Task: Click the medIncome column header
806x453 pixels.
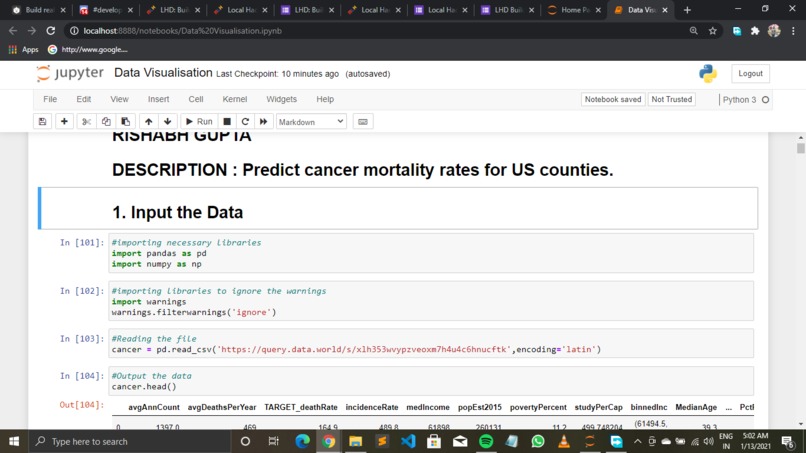Action: [x=428, y=407]
